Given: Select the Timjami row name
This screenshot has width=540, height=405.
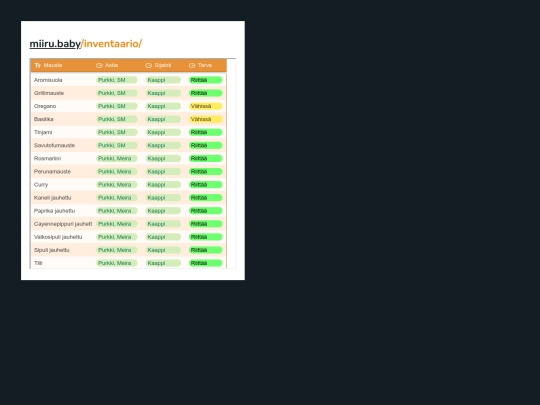Looking at the screenshot, I should (43, 133).
